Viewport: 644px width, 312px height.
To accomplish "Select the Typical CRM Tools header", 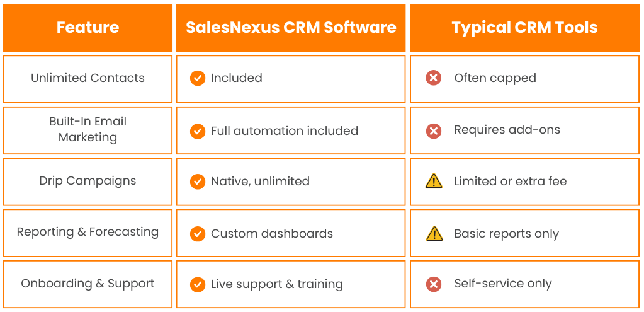I will 524,28.
